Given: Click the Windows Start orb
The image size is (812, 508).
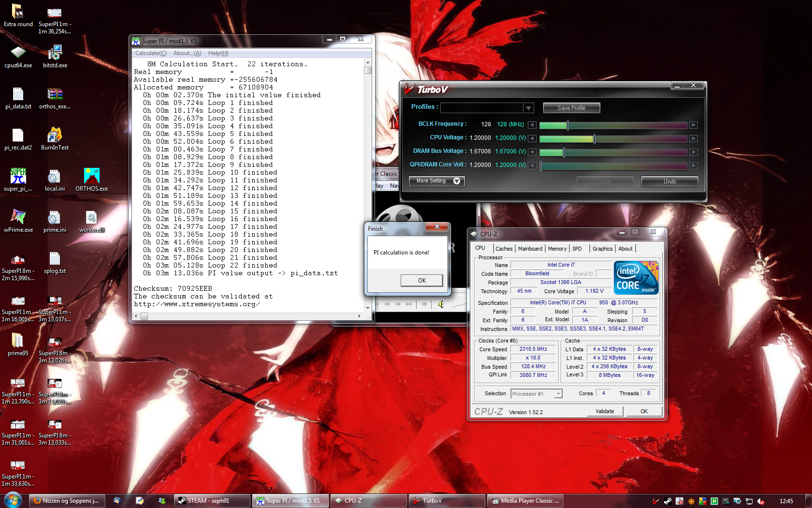Looking at the screenshot, I should click(13, 500).
